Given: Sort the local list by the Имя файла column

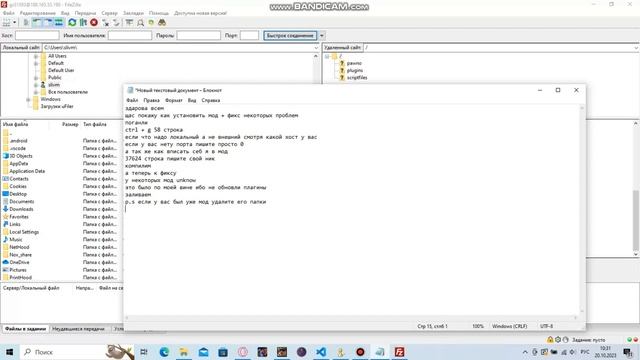Looking at the screenshot, I should click(x=25, y=124).
